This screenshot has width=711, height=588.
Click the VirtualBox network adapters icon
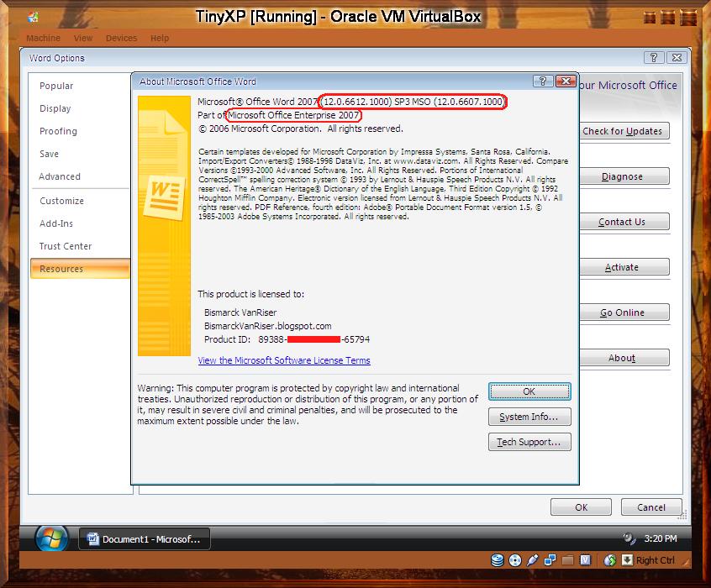[x=550, y=560]
